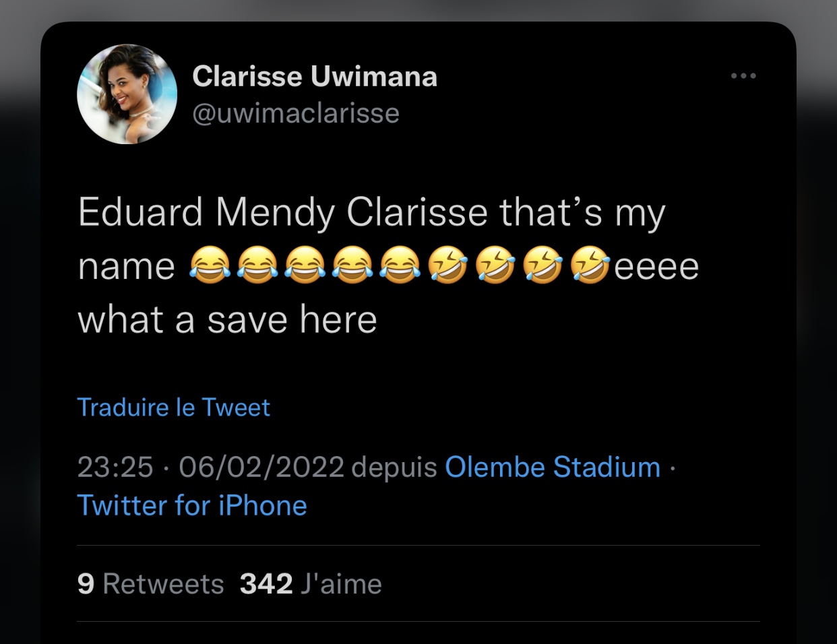The width and height of the screenshot is (837, 644).
Task: Click the last tears-of-joy emoji before the tilted ones
Action: (x=400, y=265)
